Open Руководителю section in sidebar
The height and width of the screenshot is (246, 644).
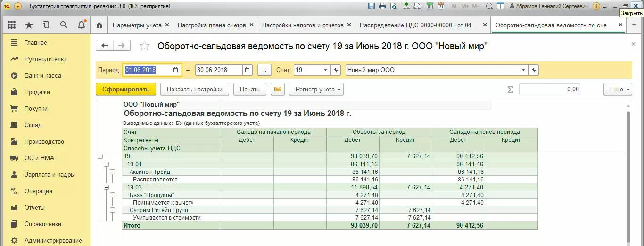(45, 59)
